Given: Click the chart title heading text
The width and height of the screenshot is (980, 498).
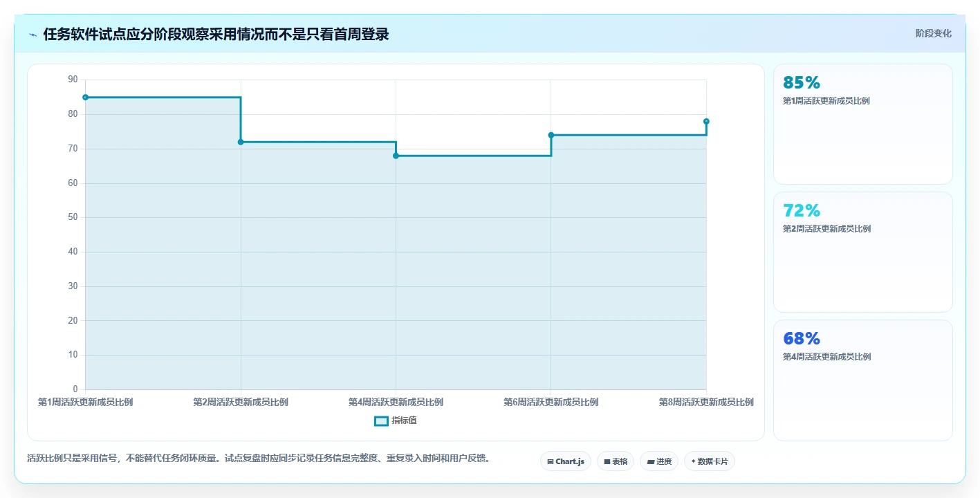Looking at the screenshot, I should pyautogui.click(x=216, y=35).
